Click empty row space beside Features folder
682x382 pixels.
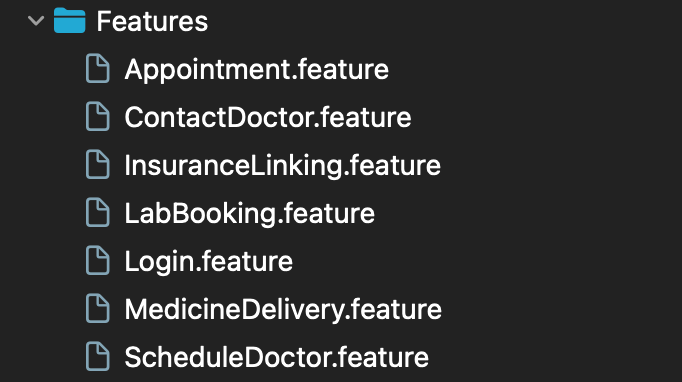444,21
